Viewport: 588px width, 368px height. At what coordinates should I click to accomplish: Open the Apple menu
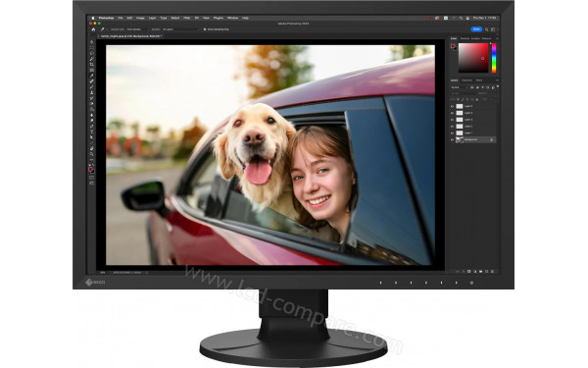pos(93,18)
